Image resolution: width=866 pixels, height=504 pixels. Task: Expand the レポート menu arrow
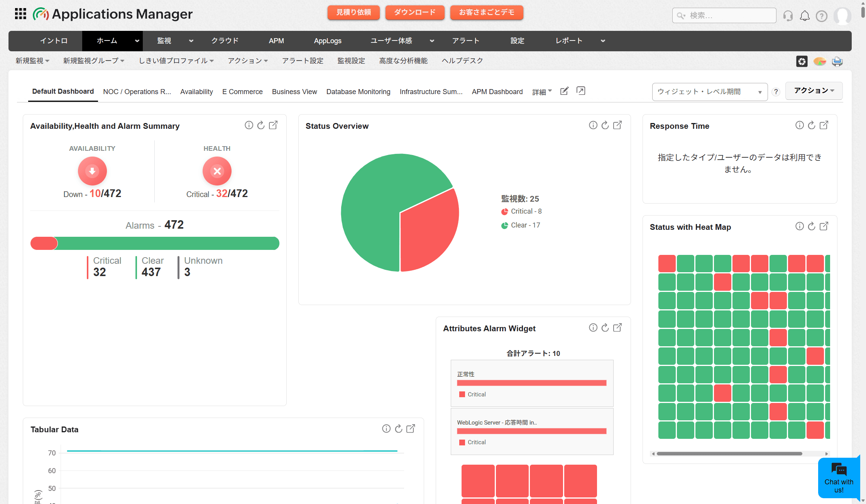(x=603, y=41)
